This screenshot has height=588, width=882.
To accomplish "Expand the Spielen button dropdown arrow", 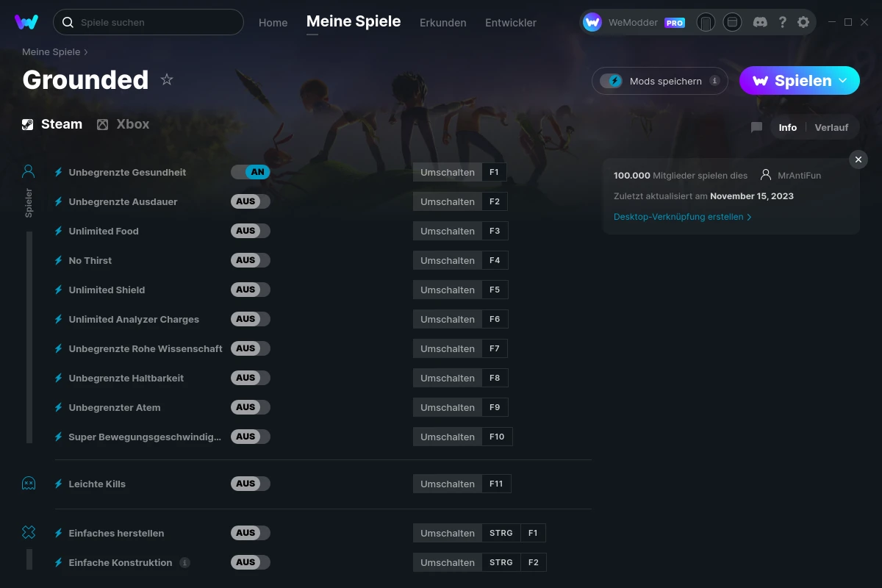I will (x=843, y=80).
